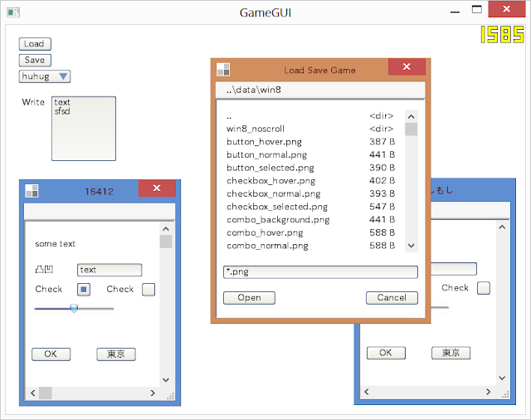Click 東京 button in right blue window
The image size is (531, 420).
[451, 353]
